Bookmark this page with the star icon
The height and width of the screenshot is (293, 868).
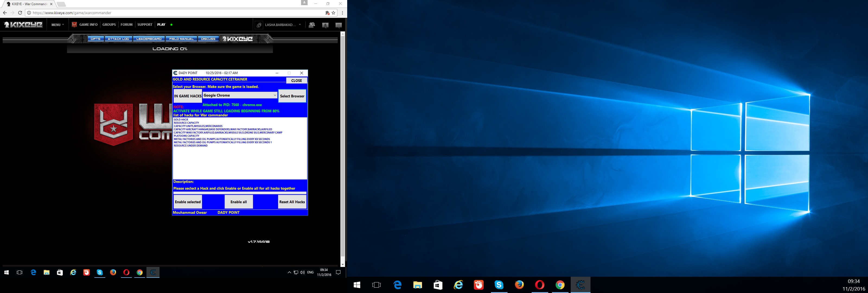pyautogui.click(x=334, y=13)
